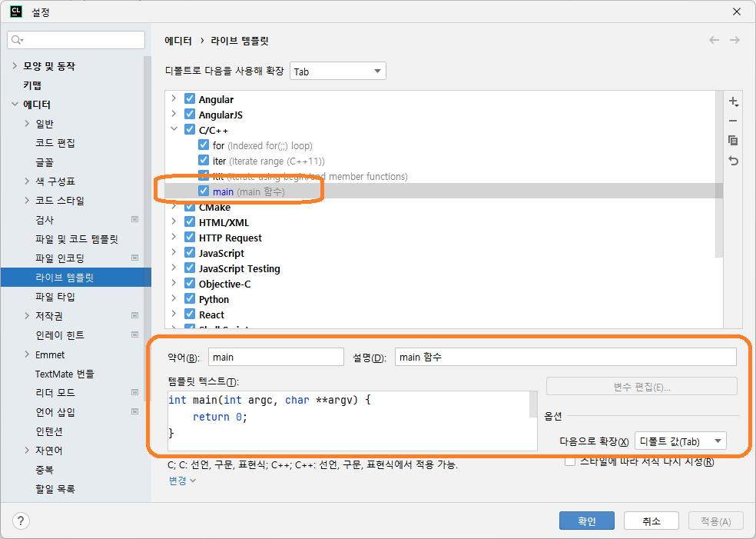Enable 스타일에 따라 서식 다시 지정 checkbox
756x539 pixels.
pos(570,461)
